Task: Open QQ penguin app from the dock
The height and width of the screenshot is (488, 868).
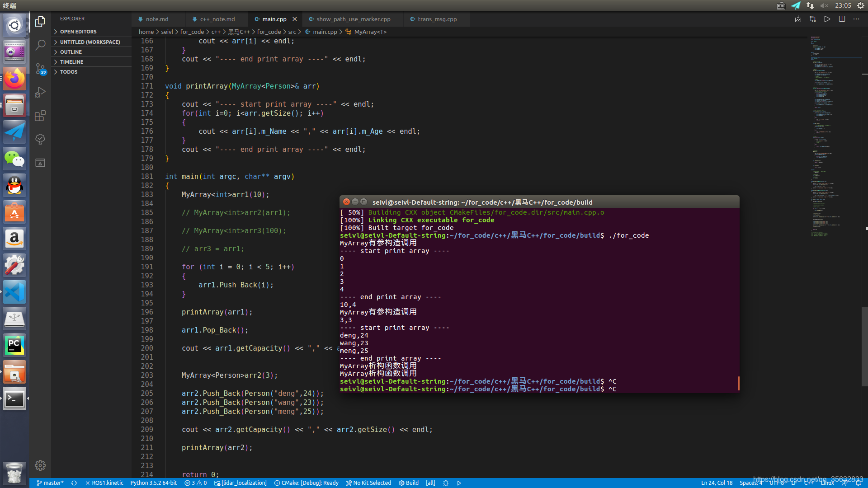Action: pyautogui.click(x=14, y=185)
